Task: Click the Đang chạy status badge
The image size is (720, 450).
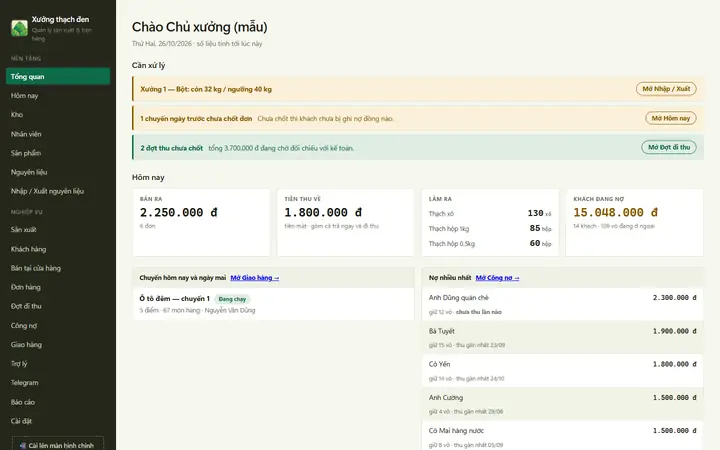Action: pyautogui.click(x=232, y=299)
